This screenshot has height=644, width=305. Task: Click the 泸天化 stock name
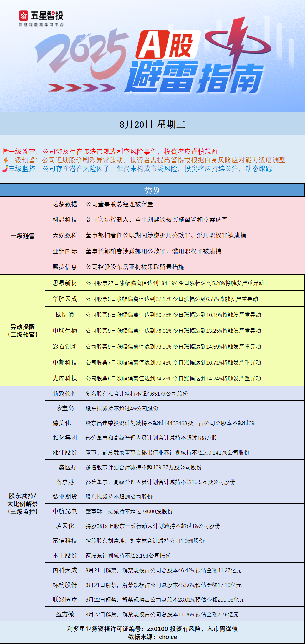[x=65, y=526]
